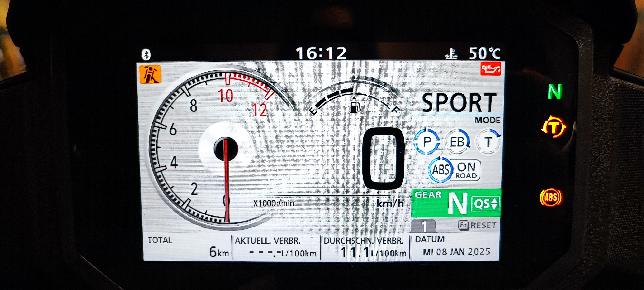Screen dimensions: 644x290
Task: Tap the red oil pressure warning icon
Action: pyautogui.click(x=491, y=69)
